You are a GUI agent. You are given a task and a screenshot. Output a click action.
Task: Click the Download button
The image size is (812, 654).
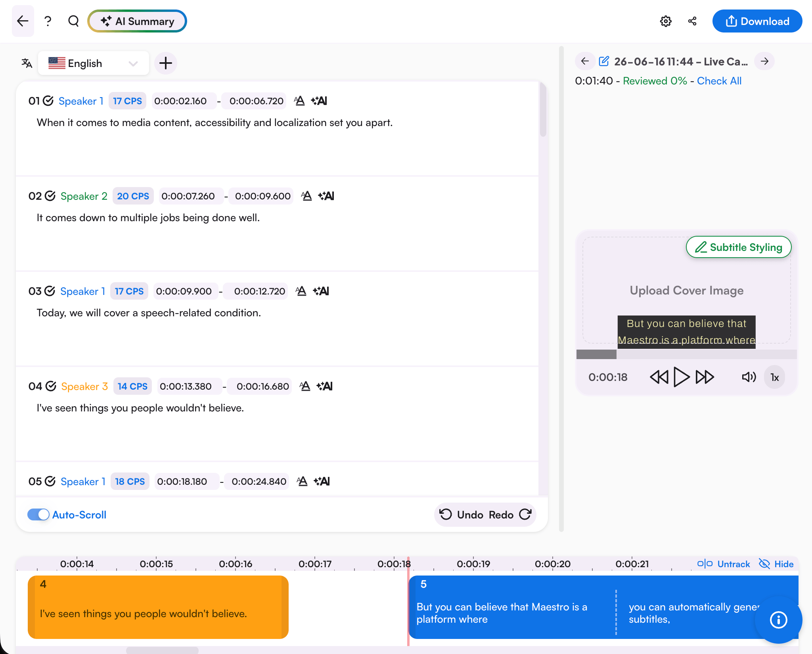tap(757, 21)
